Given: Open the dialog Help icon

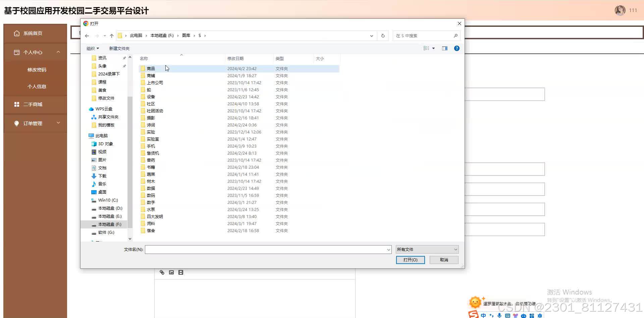Looking at the screenshot, I should click(457, 48).
